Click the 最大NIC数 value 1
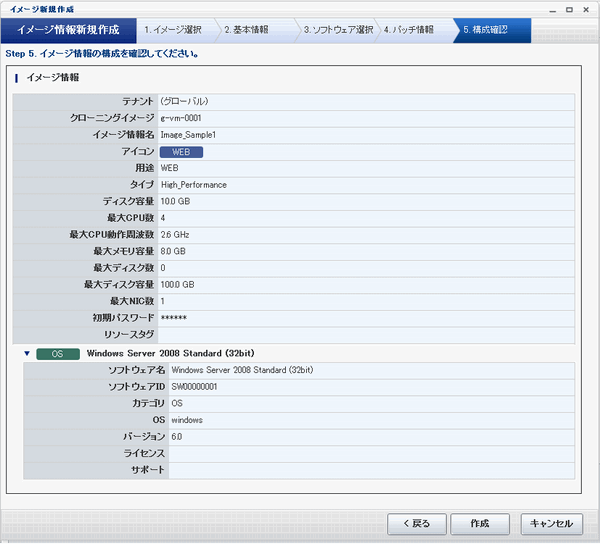600x544 pixels. click(163, 301)
